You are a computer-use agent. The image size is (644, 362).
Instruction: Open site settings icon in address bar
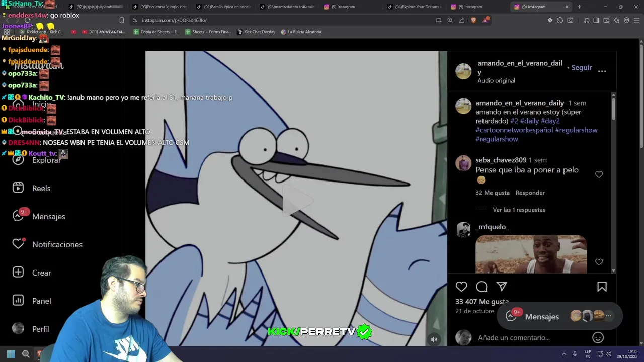134,20
